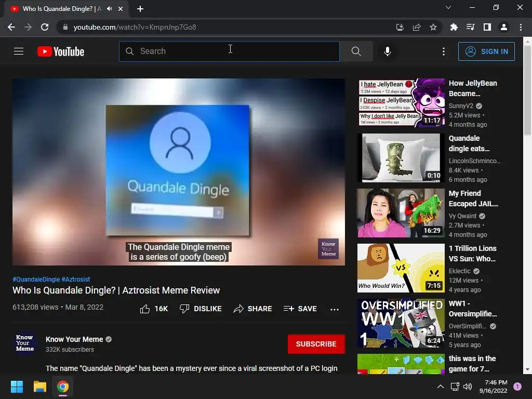Install app from address bar icon
This screenshot has height=399, width=532.
[x=400, y=27]
